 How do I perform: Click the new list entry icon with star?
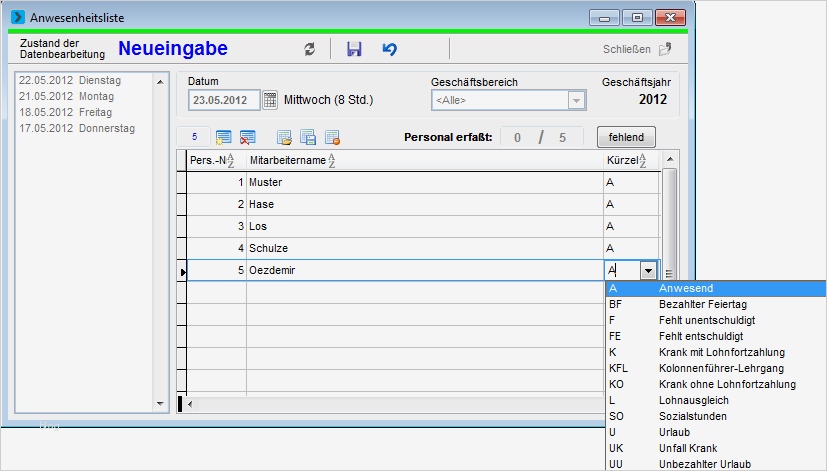click(x=223, y=138)
